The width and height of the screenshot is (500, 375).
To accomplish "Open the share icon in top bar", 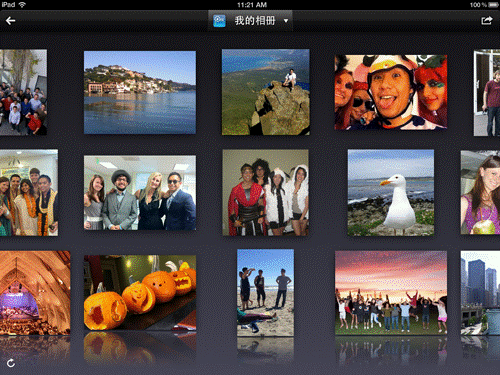I will pos(487,21).
